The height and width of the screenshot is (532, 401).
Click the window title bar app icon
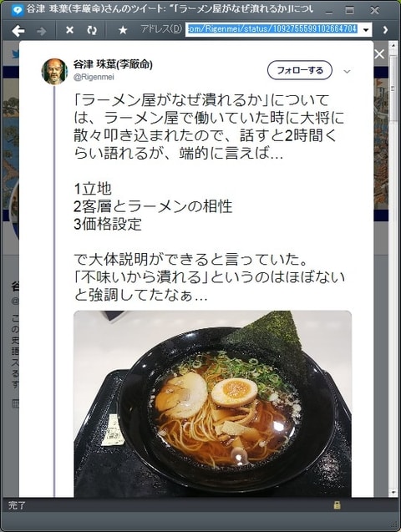(17, 10)
